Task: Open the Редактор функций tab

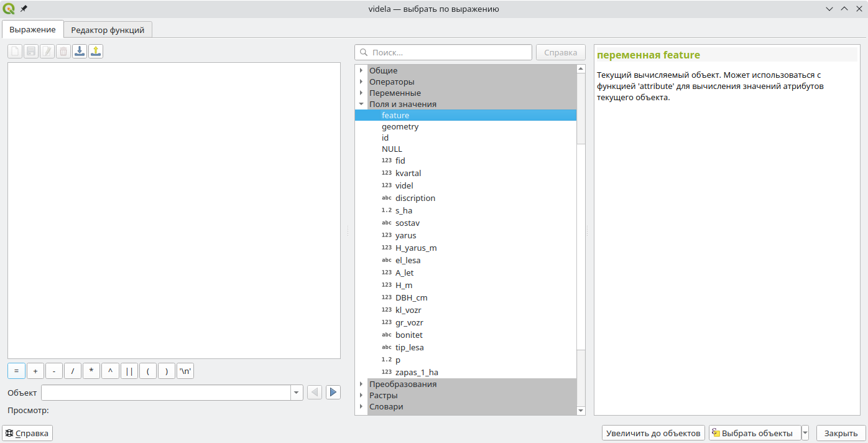Action: pos(108,30)
